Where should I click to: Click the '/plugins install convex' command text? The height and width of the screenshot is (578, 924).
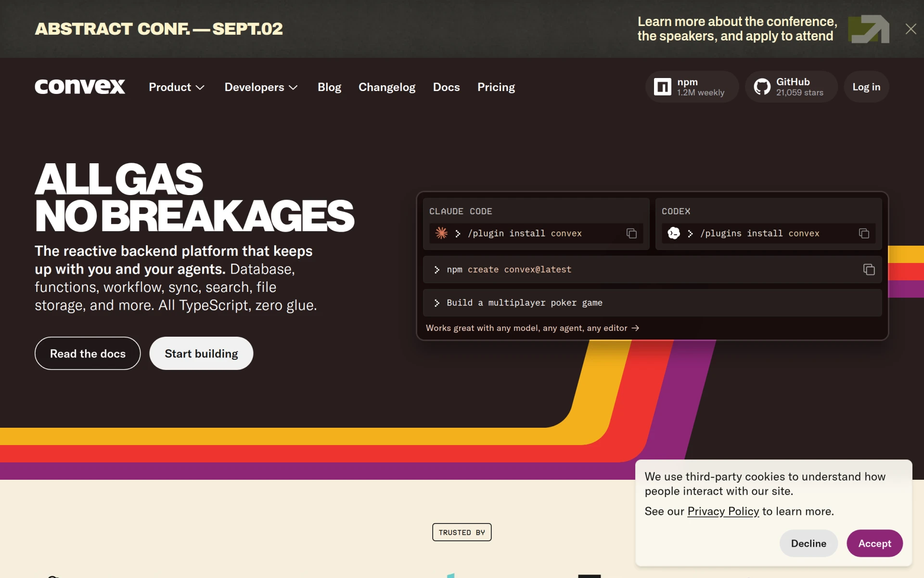[x=759, y=233]
